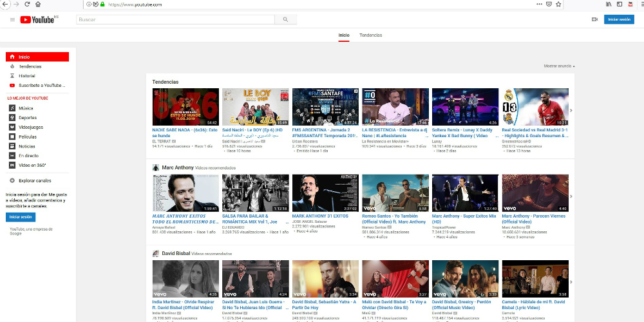
Task: Open Marc Anthony channel heading link
Action: click(x=178, y=167)
